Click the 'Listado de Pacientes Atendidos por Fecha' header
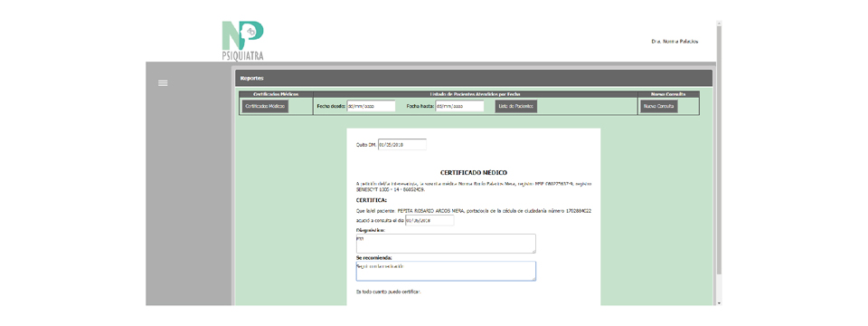 [x=475, y=94]
